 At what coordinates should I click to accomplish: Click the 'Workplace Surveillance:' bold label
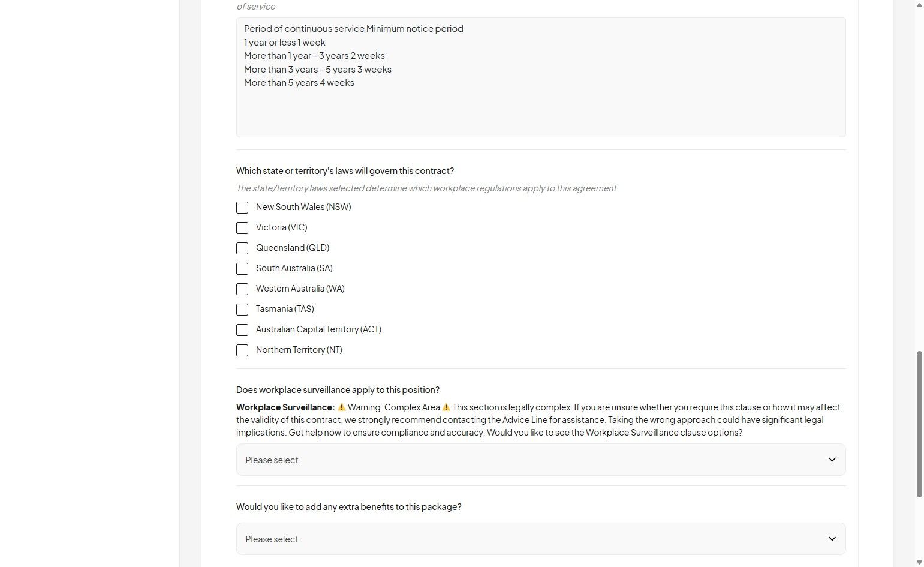point(285,407)
